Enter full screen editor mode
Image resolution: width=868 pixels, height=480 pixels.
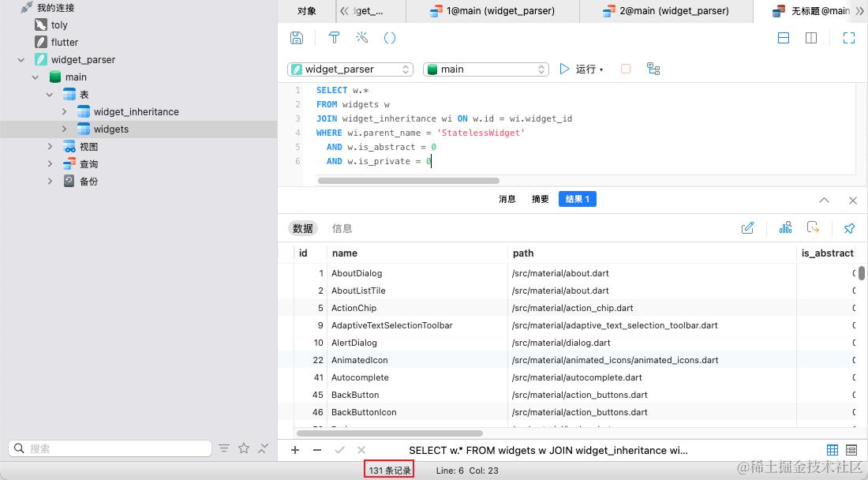(849, 38)
